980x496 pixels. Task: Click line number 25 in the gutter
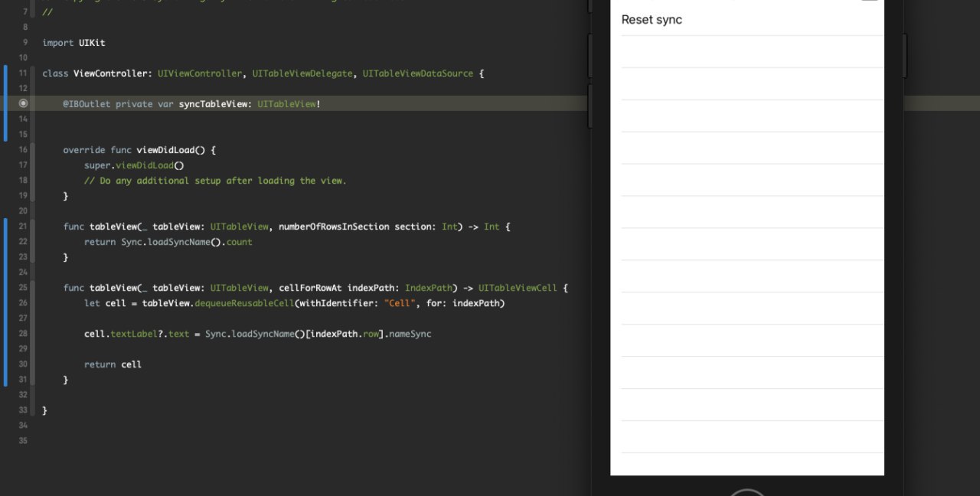point(23,288)
